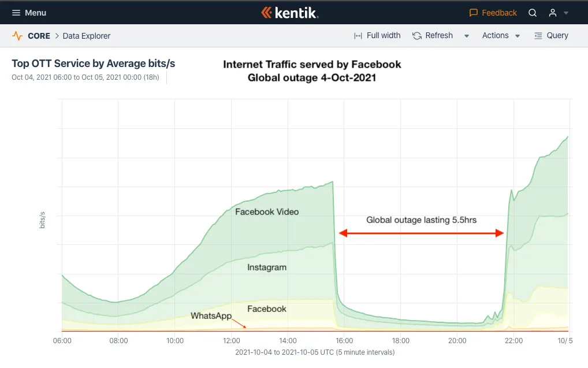This screenshot has width=588, height=368.
Task: Expand the Actions dropdown
Action: pos(501,36)
